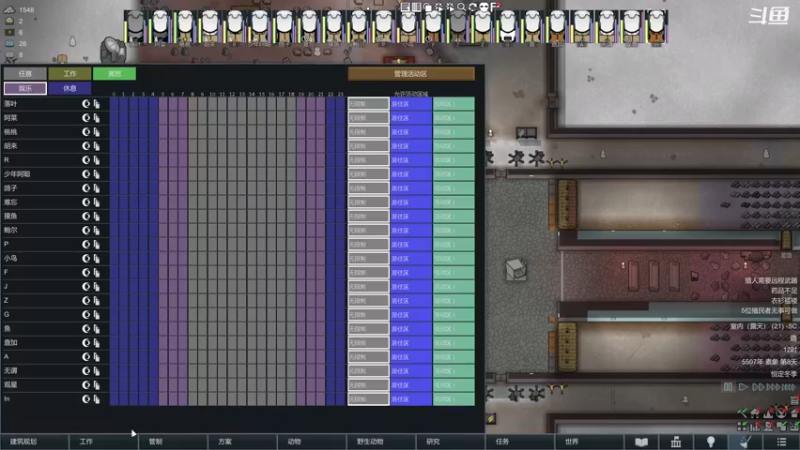Viewport: 800px width, 450px height.
Task: Set game speed to double-arrow fast
Action: (758, 387)
